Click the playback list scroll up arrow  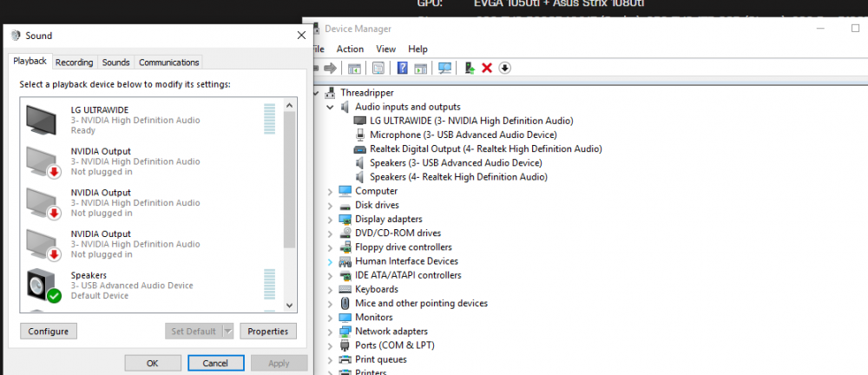[x=290, y=105]
